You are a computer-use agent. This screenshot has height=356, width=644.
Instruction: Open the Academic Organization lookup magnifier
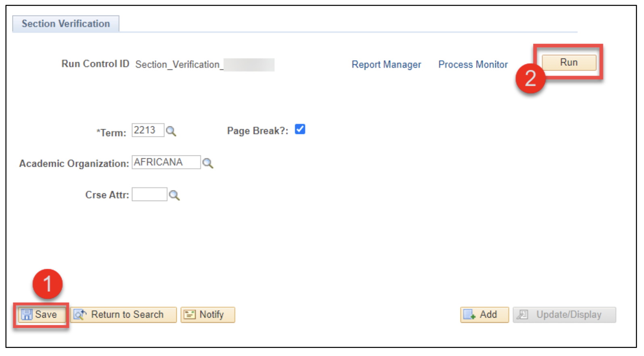[207, 163]
